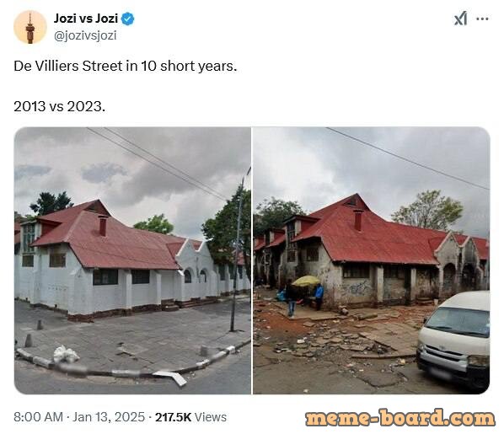Click the 8:00 AM Jan 13, 2025 timestamp

click(x=79, y=417)
